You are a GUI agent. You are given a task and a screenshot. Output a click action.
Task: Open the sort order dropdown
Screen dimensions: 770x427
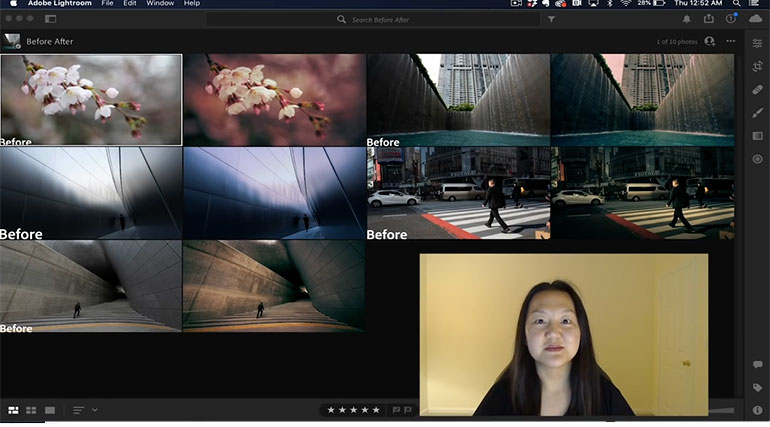95,410
